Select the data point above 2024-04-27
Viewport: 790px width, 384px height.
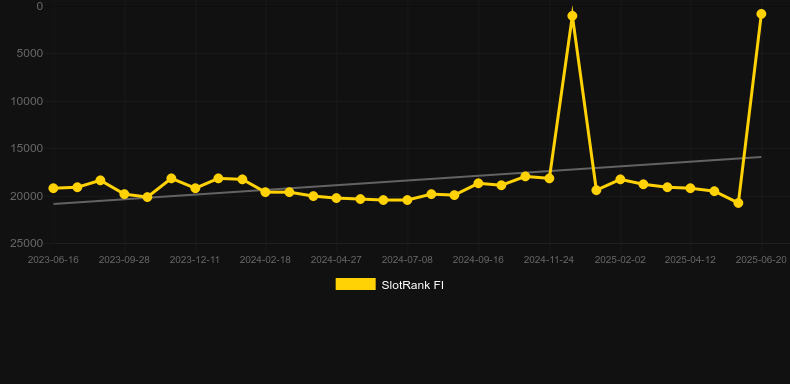(x=337, y=198)
